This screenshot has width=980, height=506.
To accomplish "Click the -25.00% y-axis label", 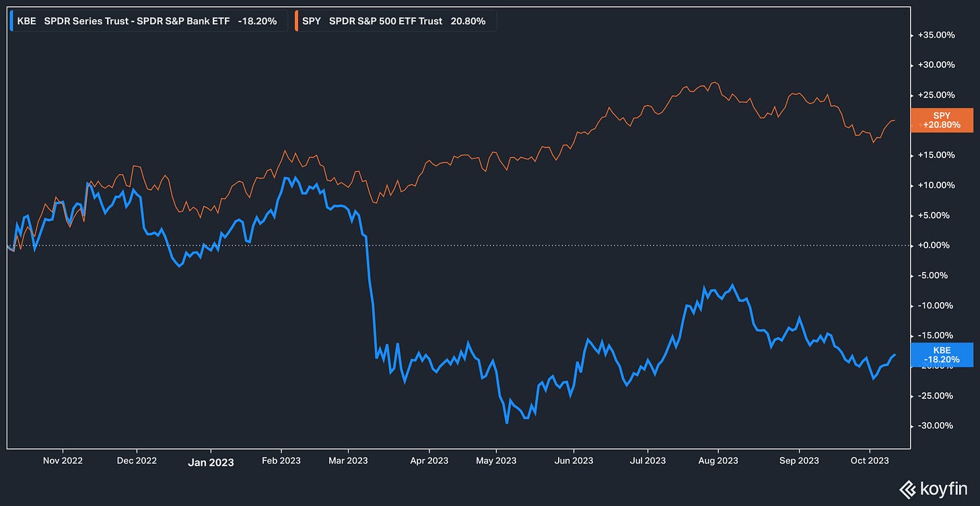I will pos(936,396).
